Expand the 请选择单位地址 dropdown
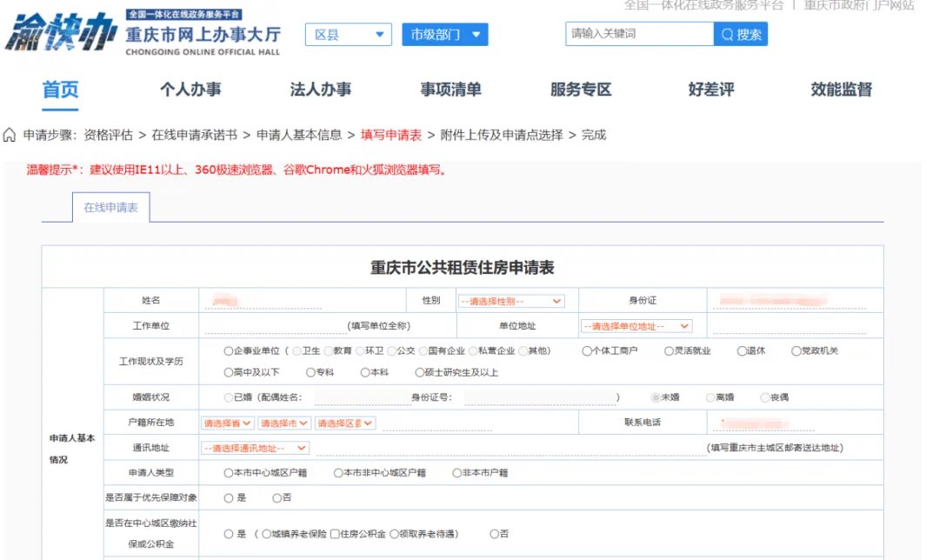Image resolution: width=939 pixels, height=560 pixels. (x=636, y=326)
